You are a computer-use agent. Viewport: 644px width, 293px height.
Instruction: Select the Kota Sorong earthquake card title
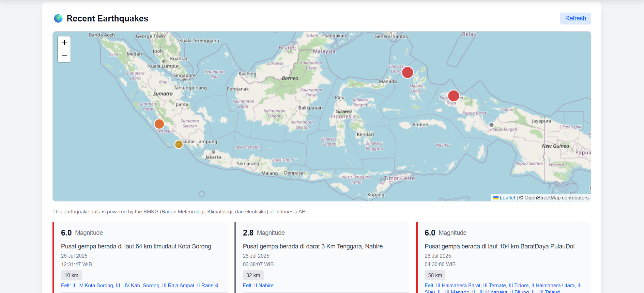136,246
